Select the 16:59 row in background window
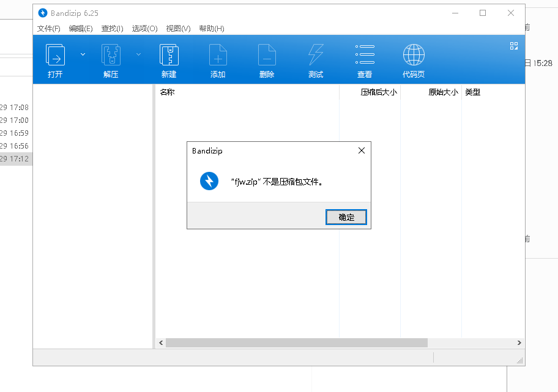This screenshot has height=392, width=558. pyautogui.click(x=16, y=133)
